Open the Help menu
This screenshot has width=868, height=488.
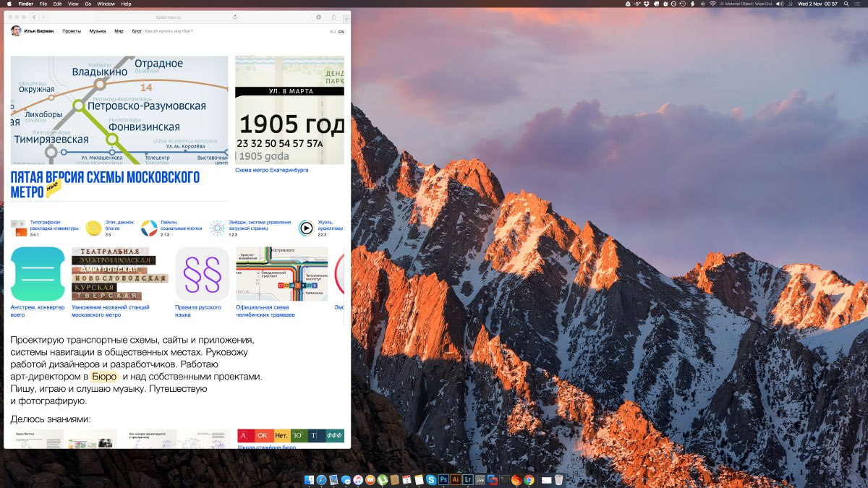click(x=126, y=4)
